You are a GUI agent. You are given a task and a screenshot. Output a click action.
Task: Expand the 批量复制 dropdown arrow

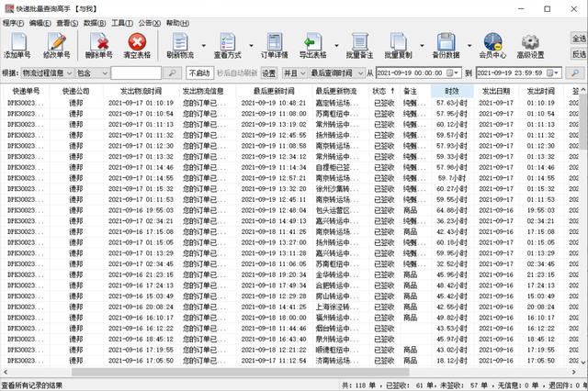point(422,46)
